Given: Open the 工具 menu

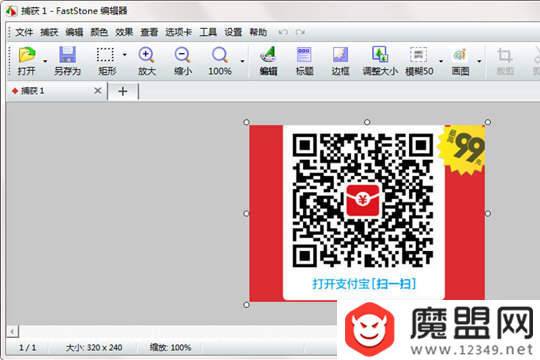Looking at the screenshot, I should 208,32.
